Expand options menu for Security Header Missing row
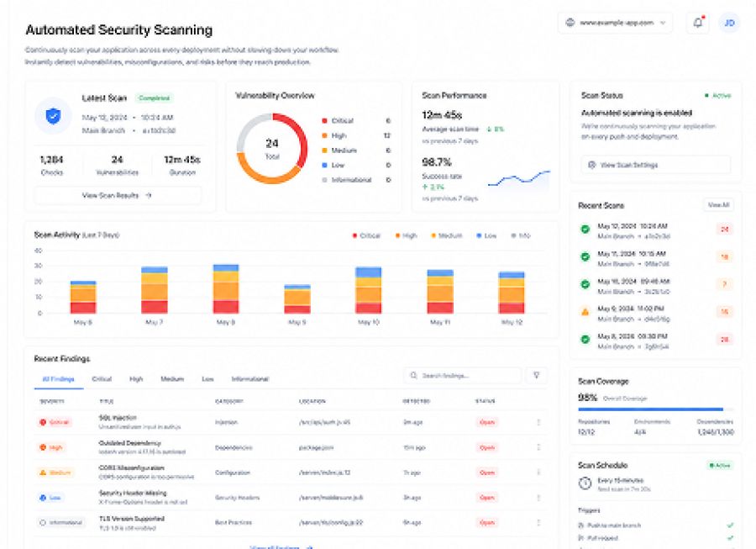 538,498
